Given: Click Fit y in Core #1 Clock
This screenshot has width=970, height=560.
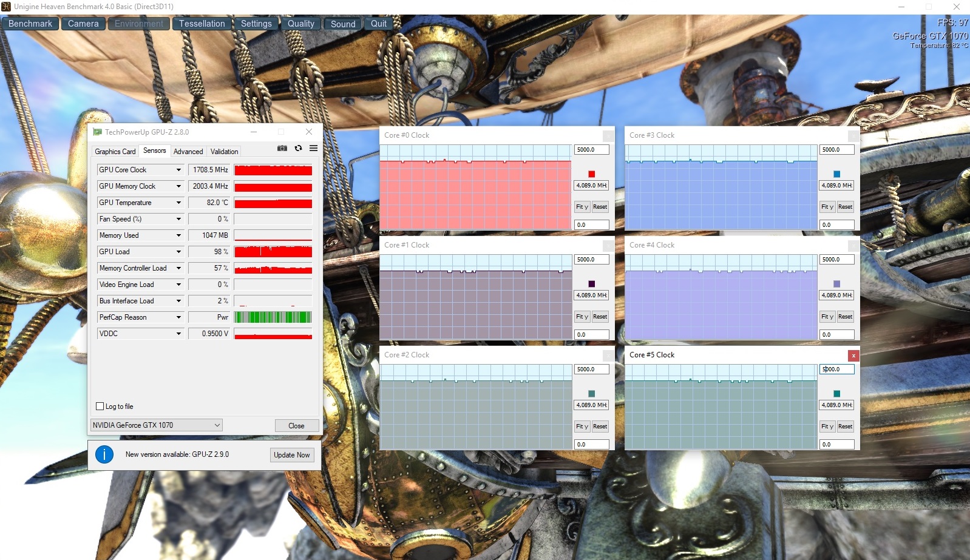Looking at the screenshot, I should point(582,317).
